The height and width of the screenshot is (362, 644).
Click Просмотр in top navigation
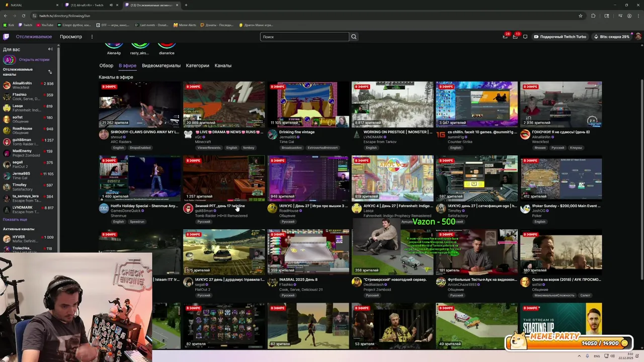pyautogui.click(x=71, y=37)
